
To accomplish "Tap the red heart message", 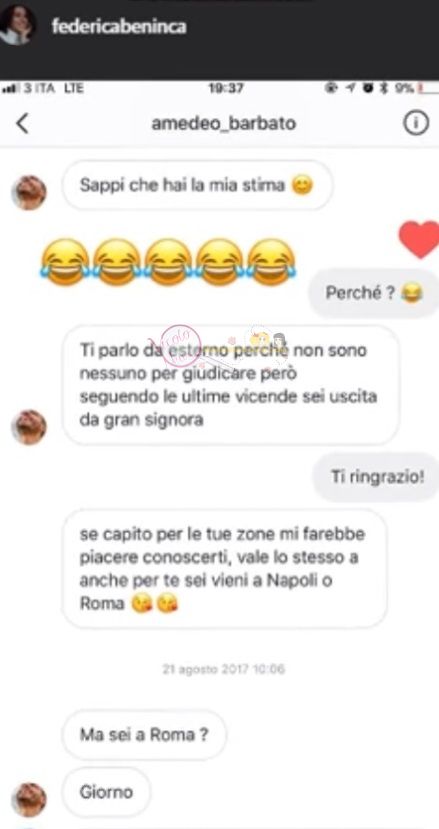I will click(x=420, y=240).
